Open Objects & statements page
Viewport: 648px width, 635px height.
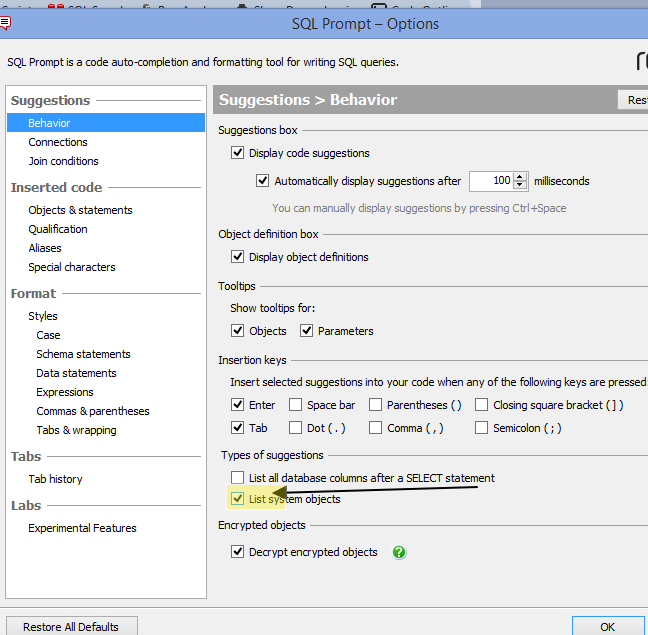click(x=80, y=210)
